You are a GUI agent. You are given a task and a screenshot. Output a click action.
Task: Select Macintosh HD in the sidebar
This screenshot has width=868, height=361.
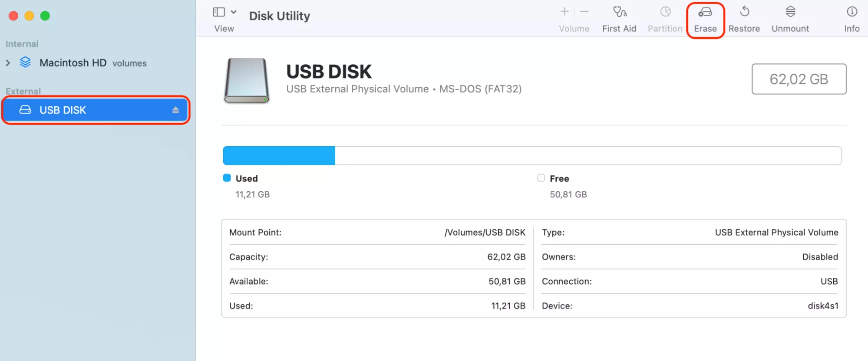(73, 63)
